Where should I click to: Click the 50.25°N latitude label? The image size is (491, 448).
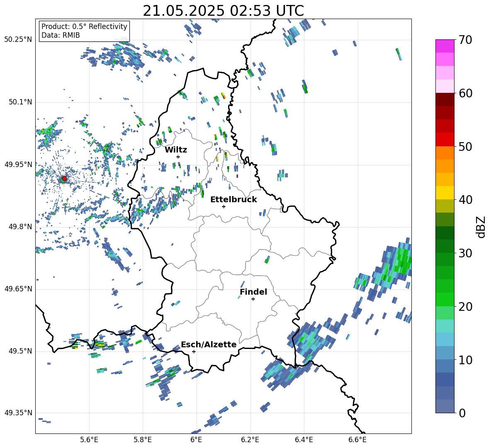click(18, 39)
